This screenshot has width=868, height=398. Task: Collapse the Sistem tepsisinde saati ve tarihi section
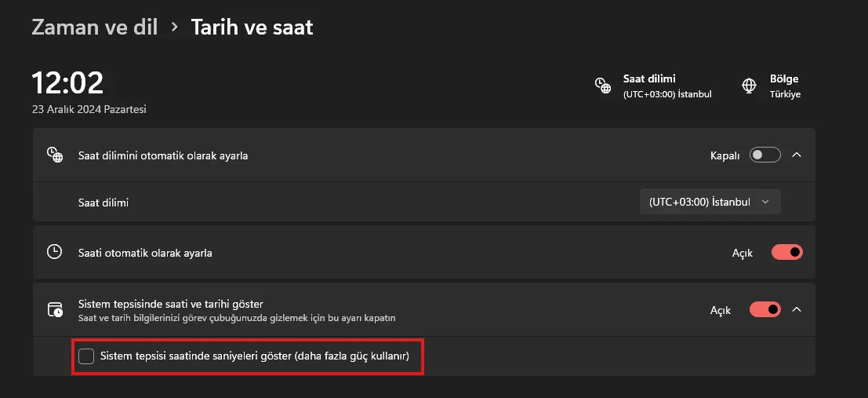pyautogui.click(x=797, y=309)
